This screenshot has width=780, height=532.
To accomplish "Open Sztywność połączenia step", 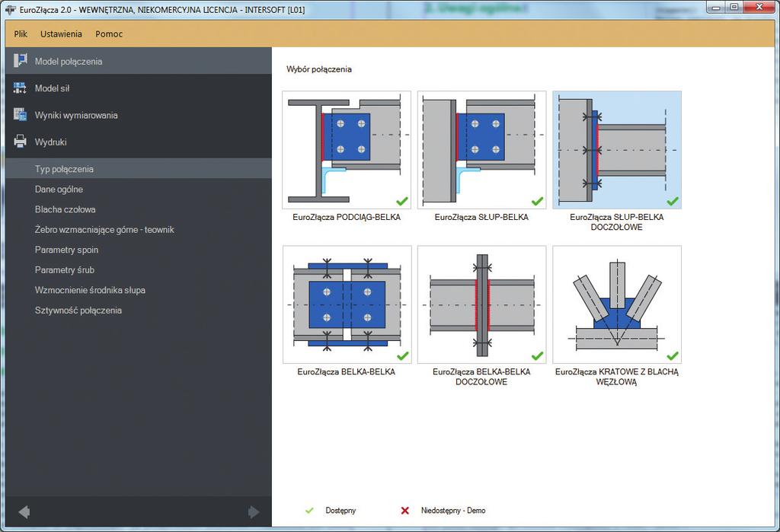I will point(78,311).
